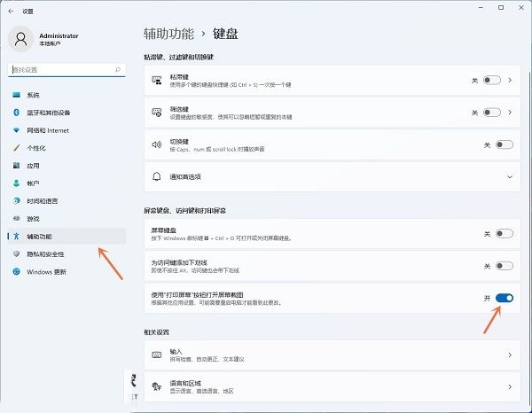The height and width of the screenshot is (413, 532).
Task: Open 语言和区域 using its right chevron
Action: [x=511, y=387]
